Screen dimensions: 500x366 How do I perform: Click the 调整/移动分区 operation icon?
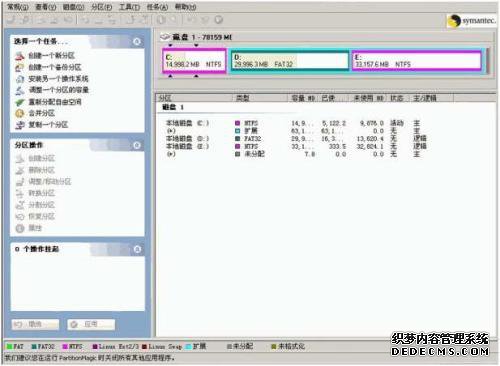(20, 182)
